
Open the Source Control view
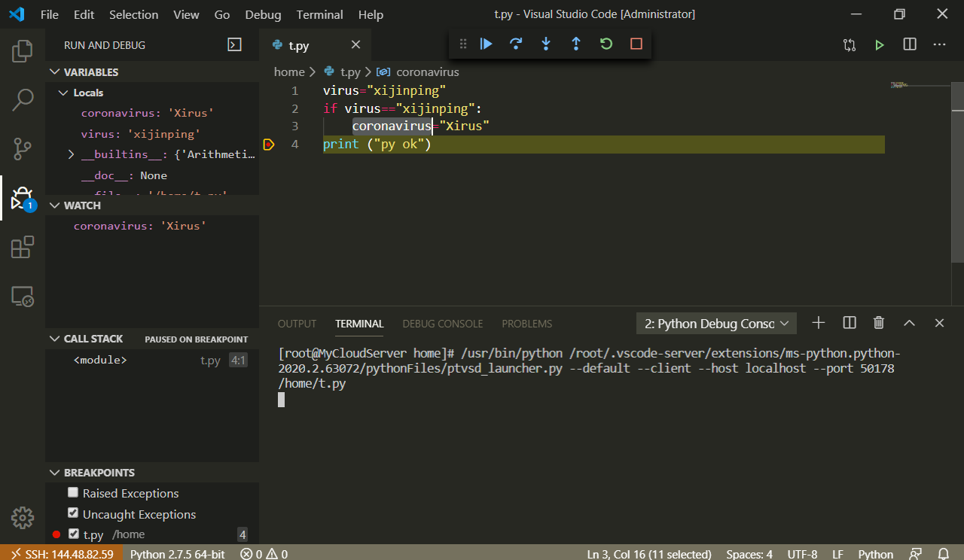[23, 149]
